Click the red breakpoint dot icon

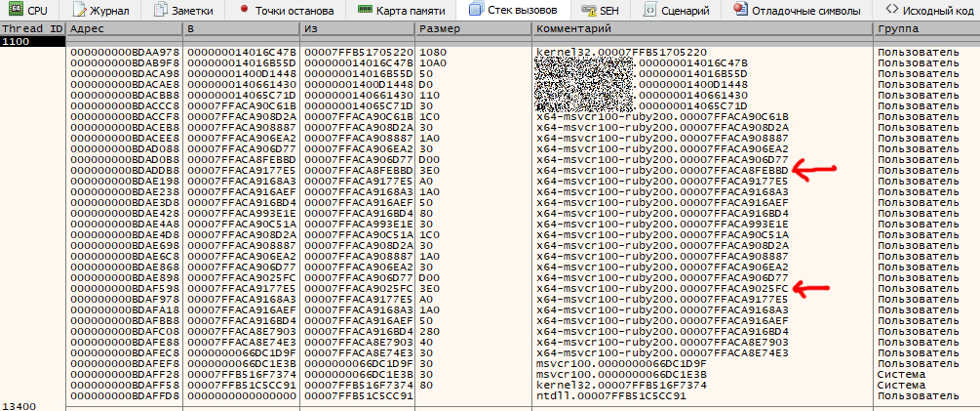pos(244,10)
